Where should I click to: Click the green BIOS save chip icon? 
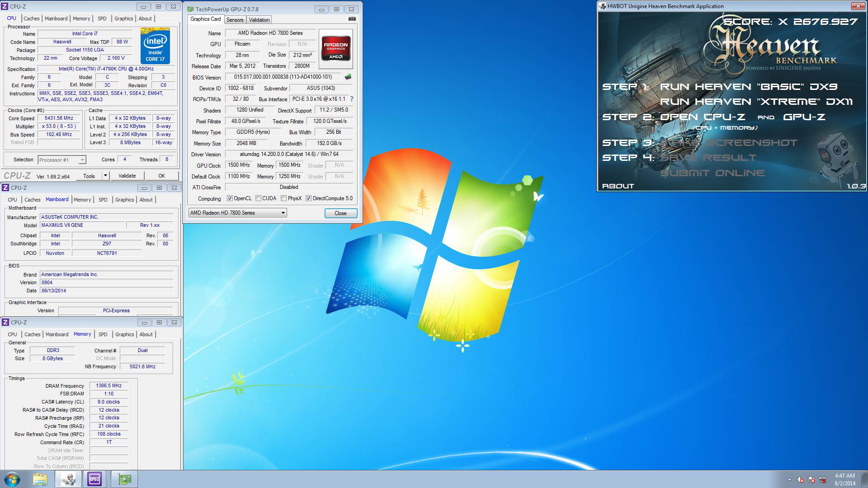(348, 77)
